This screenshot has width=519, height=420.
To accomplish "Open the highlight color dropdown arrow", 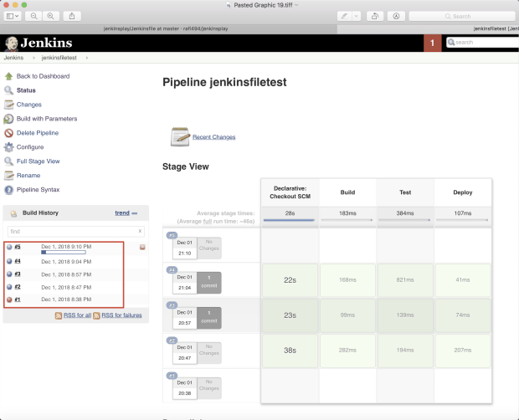I will pyautogui.click(x=357, y=16).
